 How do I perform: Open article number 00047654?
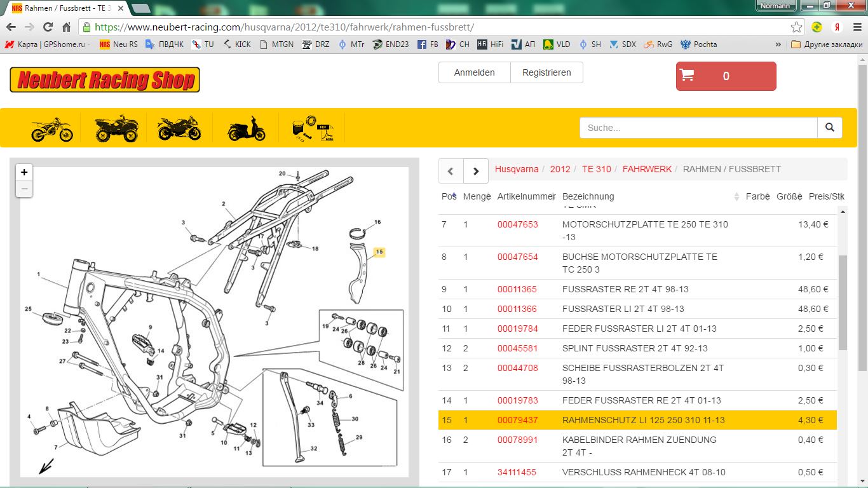click(x=517, y=257)
